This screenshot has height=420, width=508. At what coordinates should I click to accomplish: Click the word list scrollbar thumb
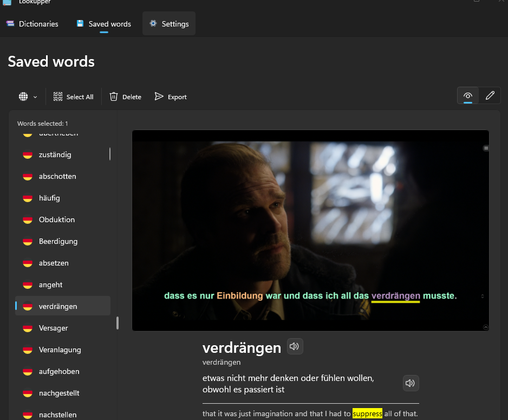click(118, 323)
